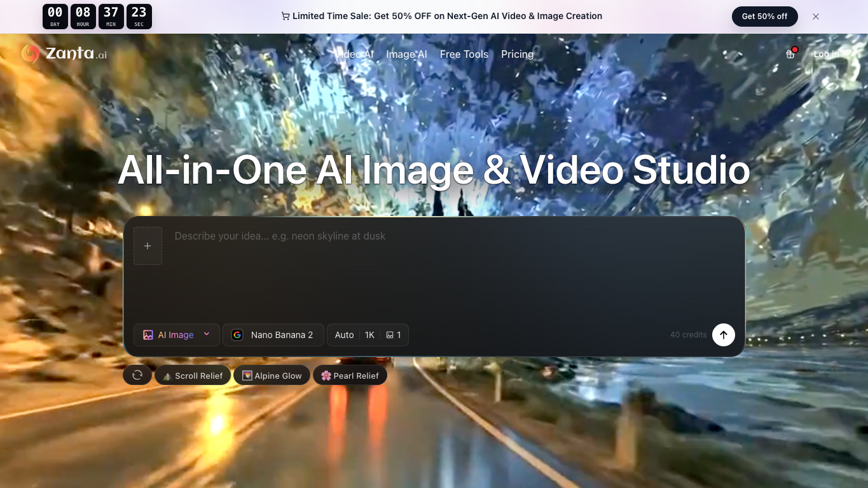Open the Free Tools menu
The image size is (868, 488).
(464, 54)
